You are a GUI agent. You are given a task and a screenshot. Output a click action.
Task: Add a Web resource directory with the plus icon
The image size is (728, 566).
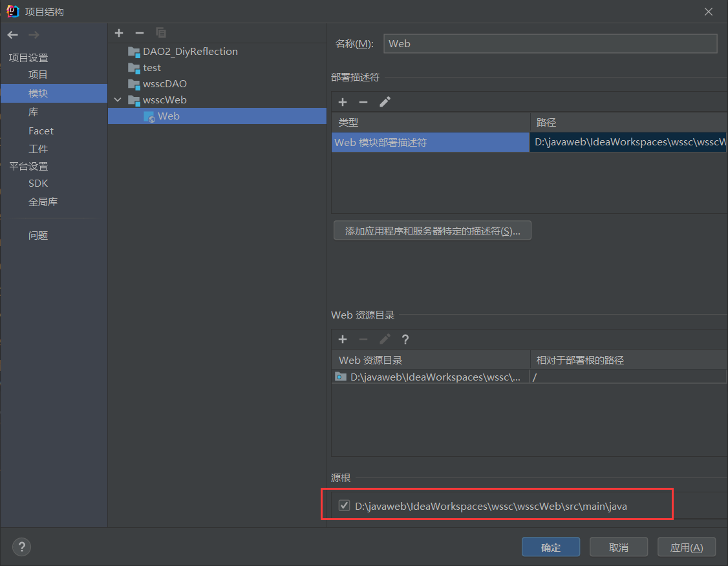(343, 339)
